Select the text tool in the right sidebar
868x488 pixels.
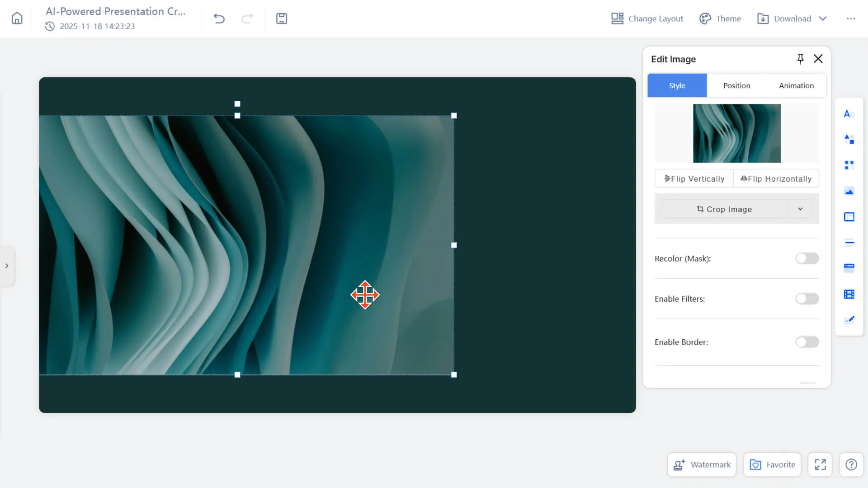[x=849, y=114]
